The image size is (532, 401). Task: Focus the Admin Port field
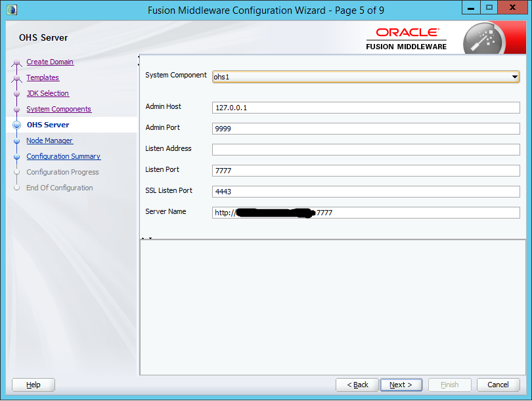tap(366, 129)
